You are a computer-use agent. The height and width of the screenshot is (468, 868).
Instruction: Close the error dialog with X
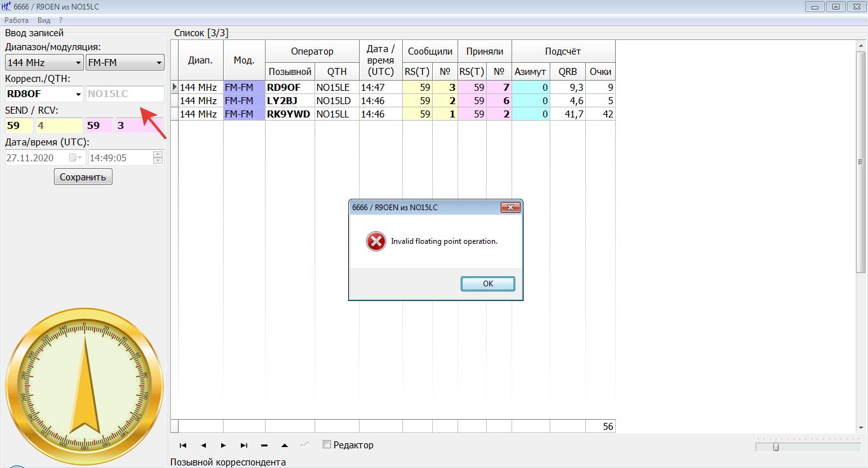510,208
